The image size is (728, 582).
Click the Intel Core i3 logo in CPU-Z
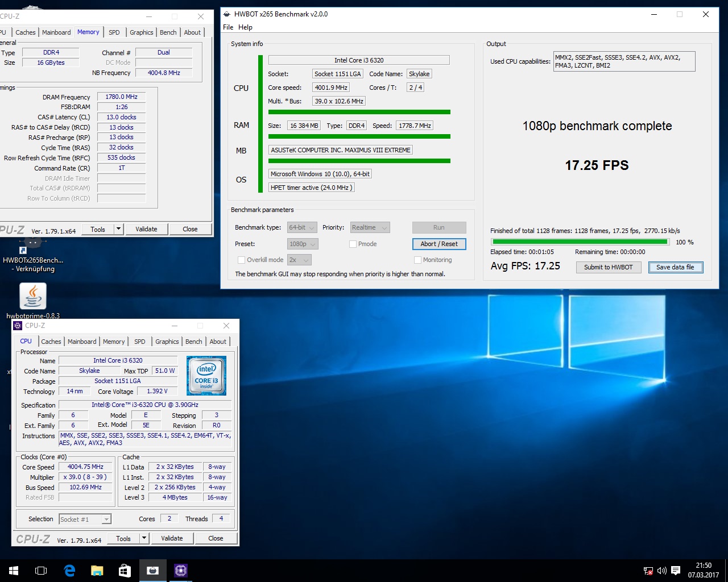206,376
